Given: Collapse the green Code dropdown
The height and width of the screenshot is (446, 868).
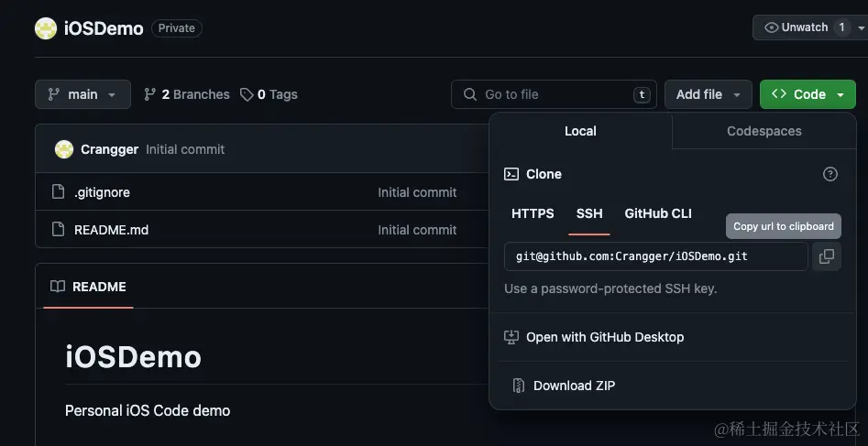Looking at the screenshot, I should click(808, 94).
